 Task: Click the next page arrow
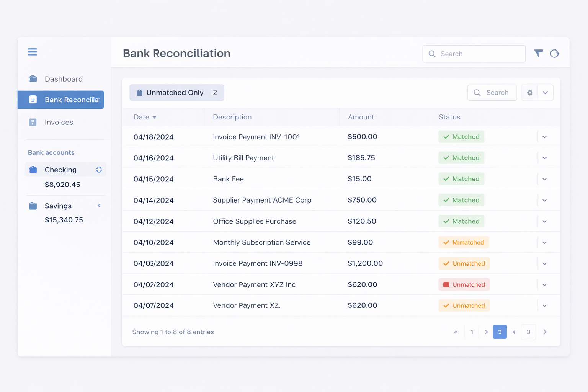(x=545, y=332)
